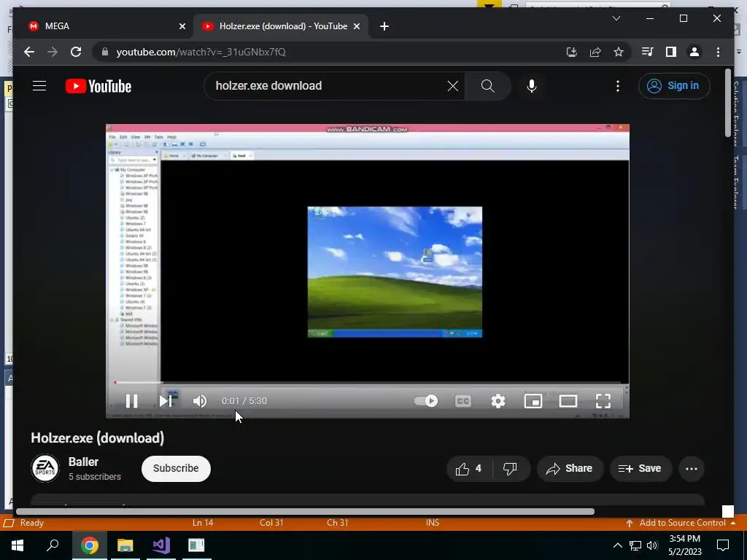Enter full screen video mode
Image resolution: width=747 pixels, height=560 pixels.
point(603,401)
